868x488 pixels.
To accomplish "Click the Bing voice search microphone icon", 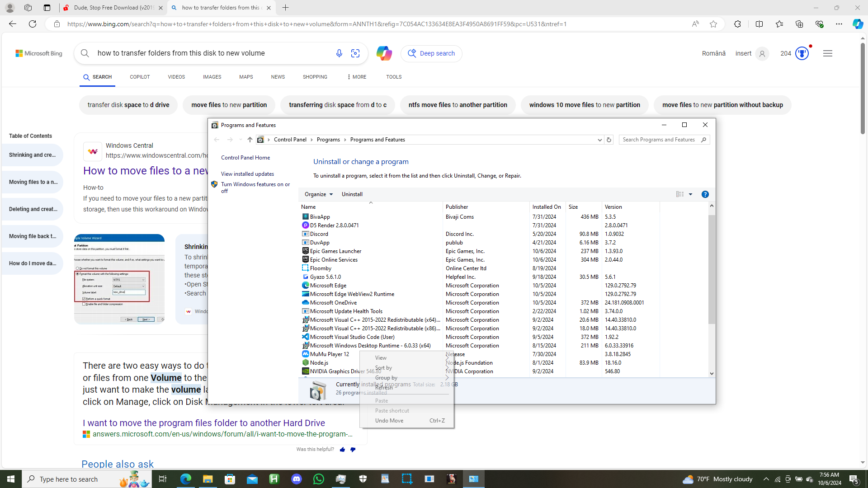I will point(339,53).
